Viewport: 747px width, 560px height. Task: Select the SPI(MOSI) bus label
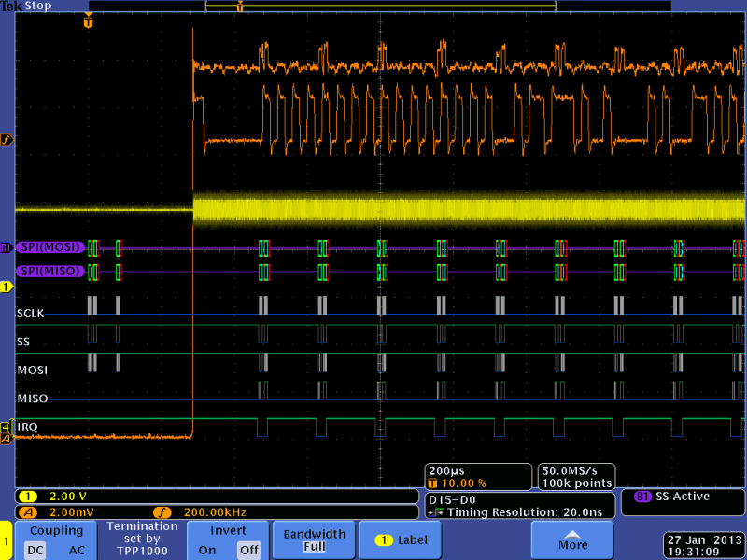pos(50,247)
